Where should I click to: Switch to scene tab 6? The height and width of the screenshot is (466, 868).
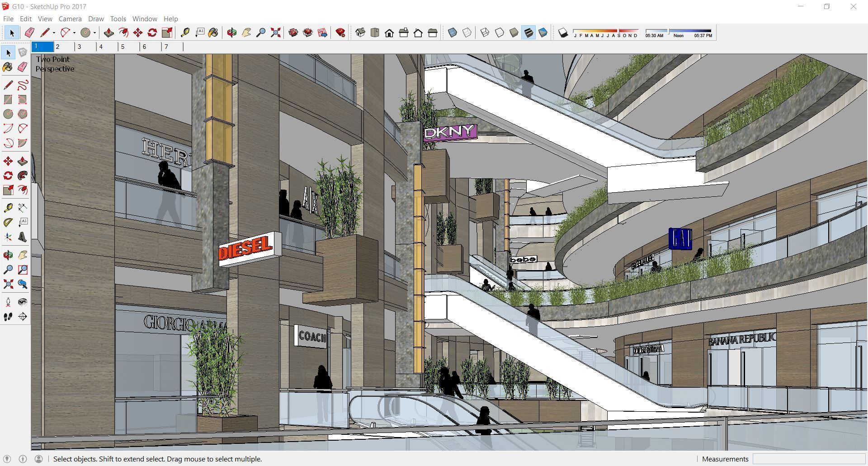pyautogui.click(x=151, y=47)
